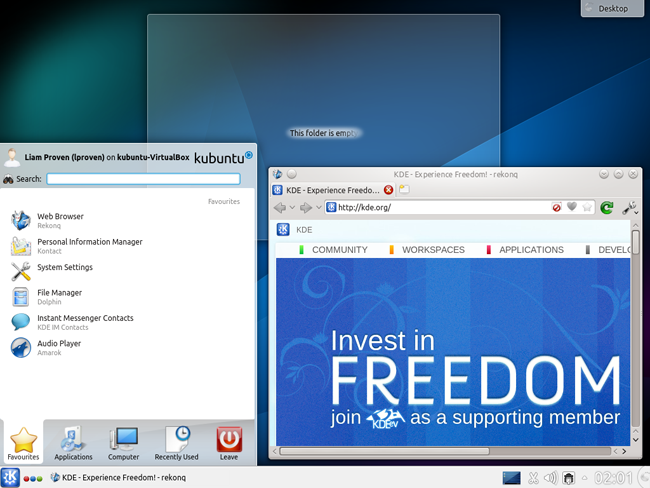Open Instant Messenger Contacts
This screenshot has width=650, height=488.
point(129,322)
